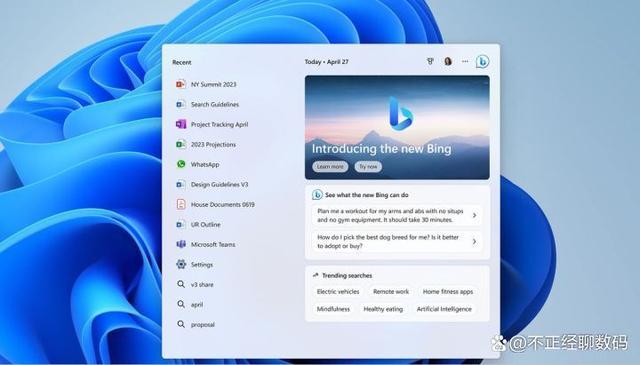The height and width of the screenshot is (365, 640).
Task: Click the 'WhatsApp' app name
Action: 205,164
